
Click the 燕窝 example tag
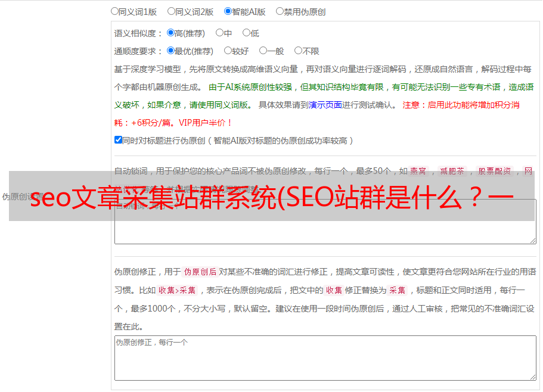[418, 171]
